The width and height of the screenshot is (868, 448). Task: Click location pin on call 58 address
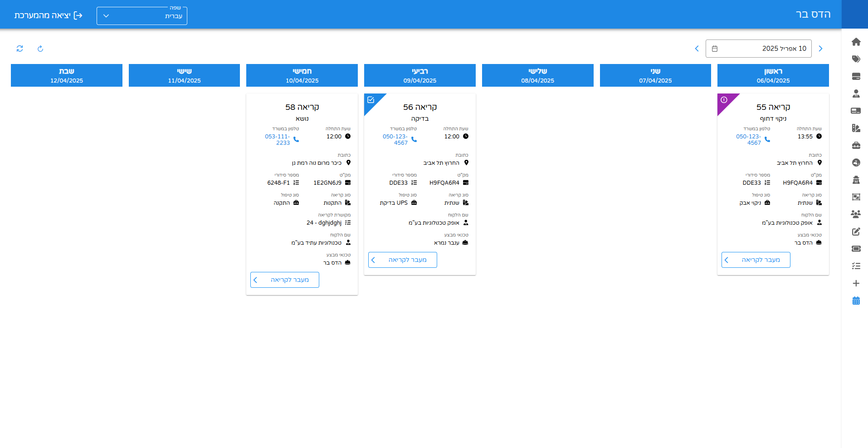coord(348,162)
